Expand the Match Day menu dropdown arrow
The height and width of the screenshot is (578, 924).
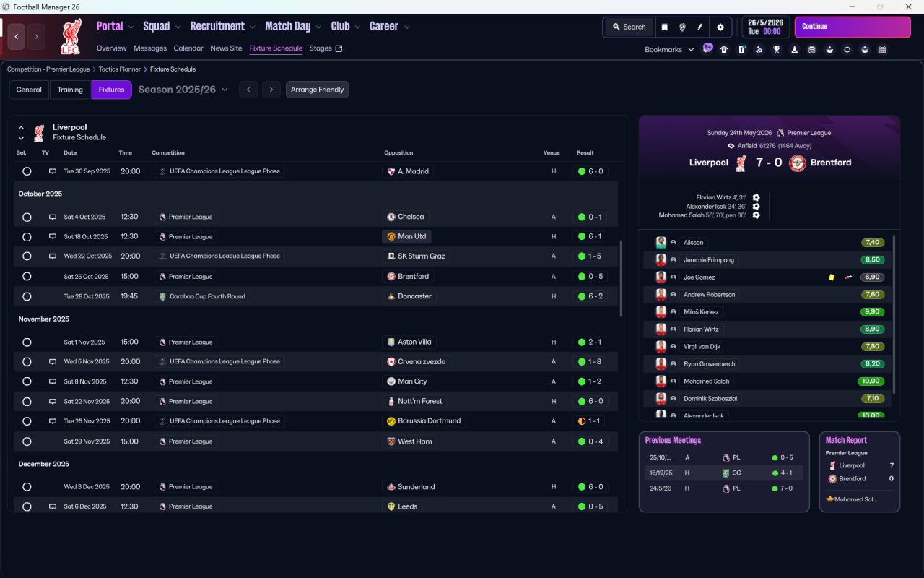coord(319,27)
